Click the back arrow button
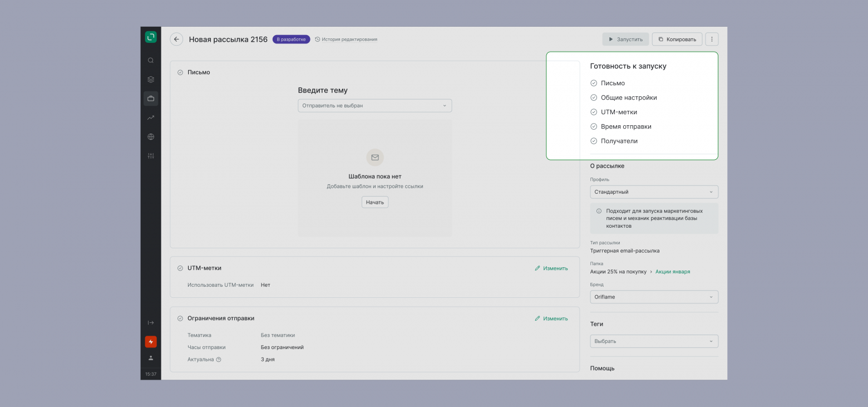Viewport: 868px width, 407px height. 176,40
